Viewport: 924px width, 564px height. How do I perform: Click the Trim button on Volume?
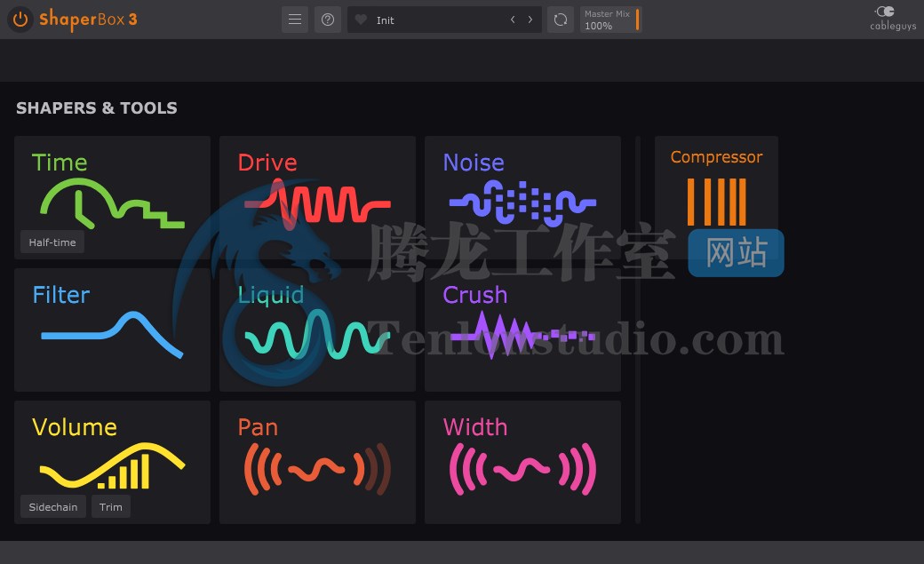coord(111,507)
